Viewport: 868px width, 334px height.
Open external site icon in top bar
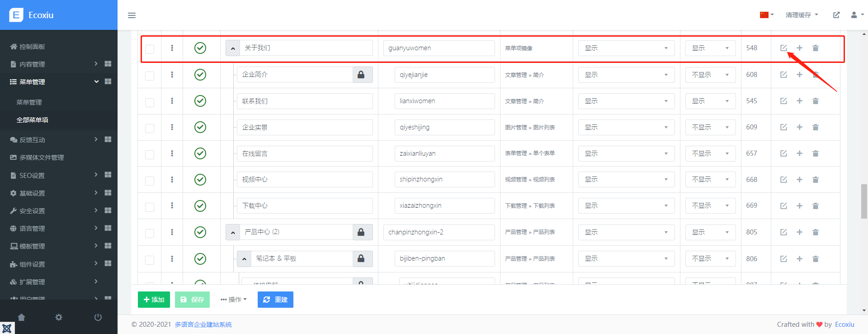(x=836, y=15)
